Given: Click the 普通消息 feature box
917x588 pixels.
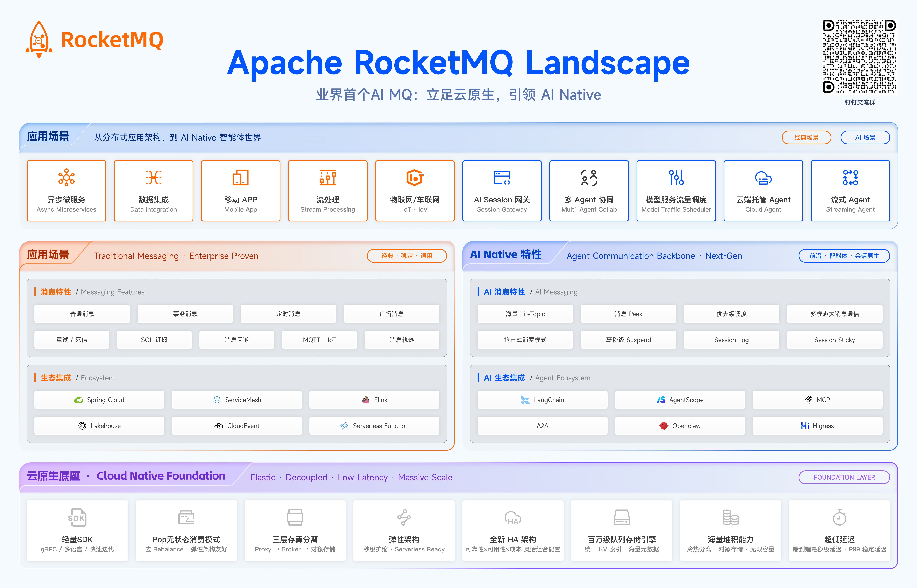Looking at the screenshot, I should [x=82, y=314].
